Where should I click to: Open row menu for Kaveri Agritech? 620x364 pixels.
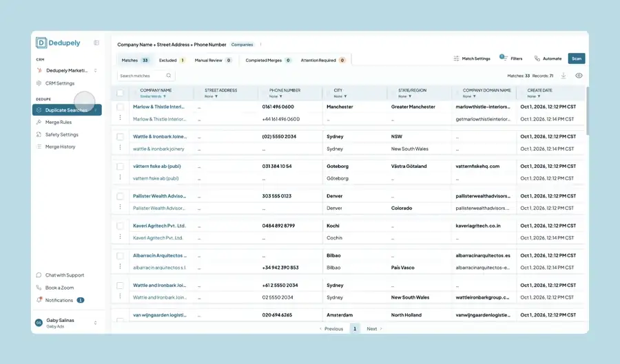point(120,237)
